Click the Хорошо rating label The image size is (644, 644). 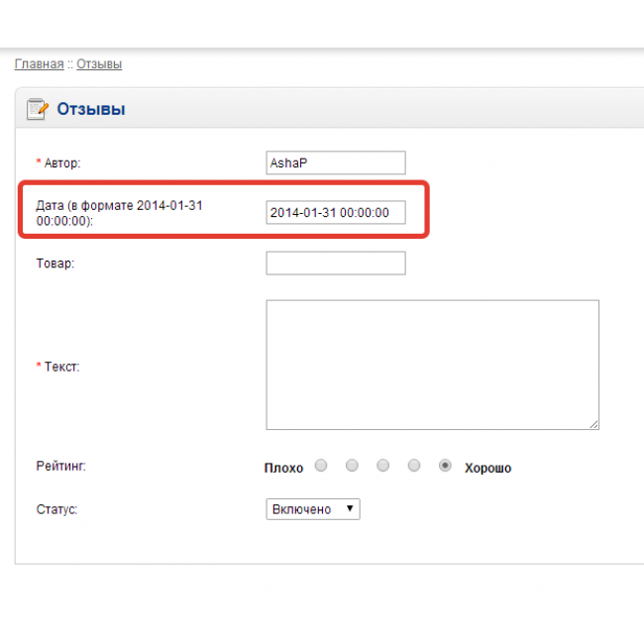(487, 468)
